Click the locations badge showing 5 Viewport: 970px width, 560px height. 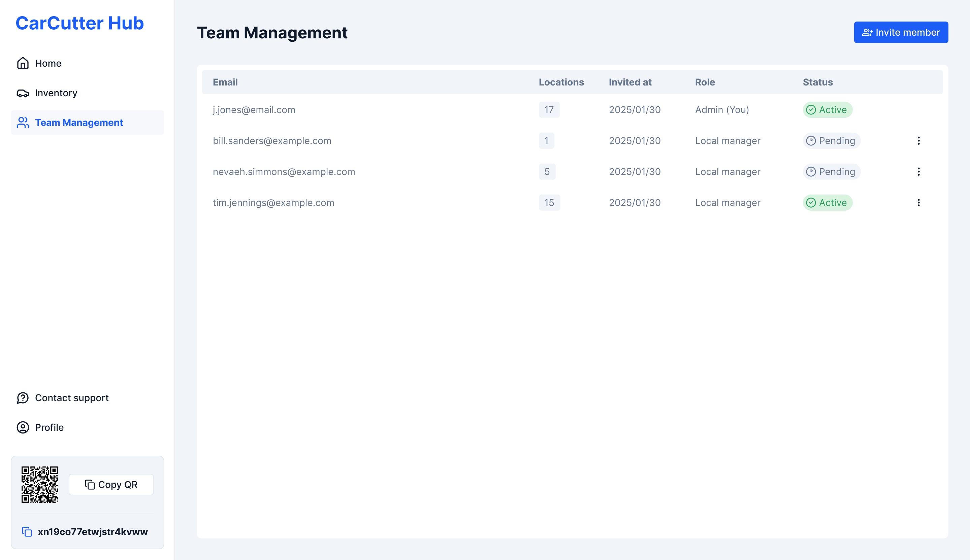[547, 172]
